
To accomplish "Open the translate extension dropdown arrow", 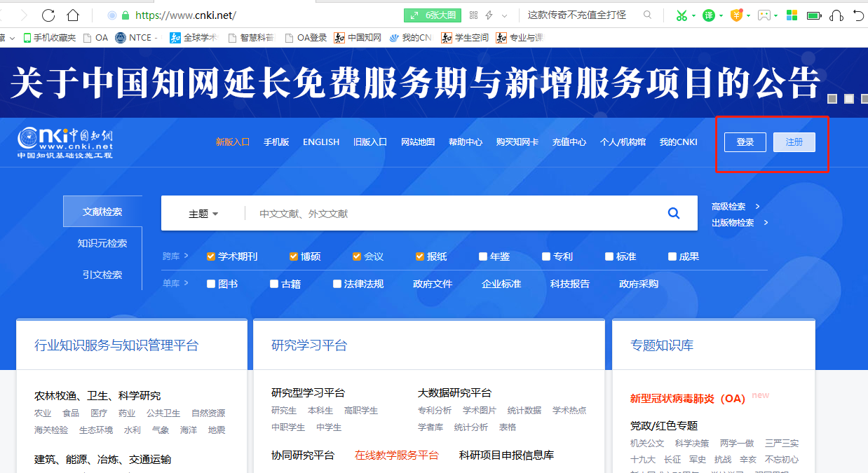I will coord(721,15).
